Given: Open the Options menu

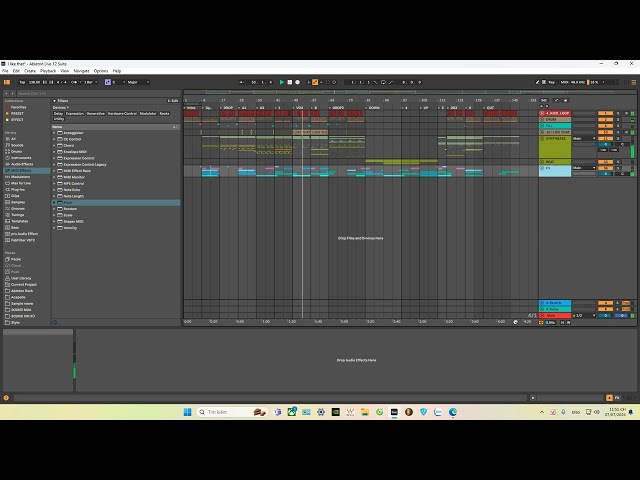Looking at the screenshot, I should click(101, 71).
